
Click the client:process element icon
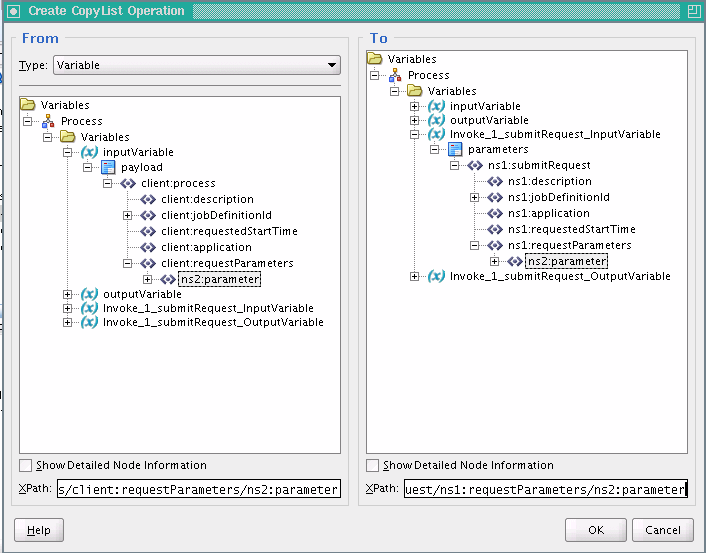click(x=128, y=183)
